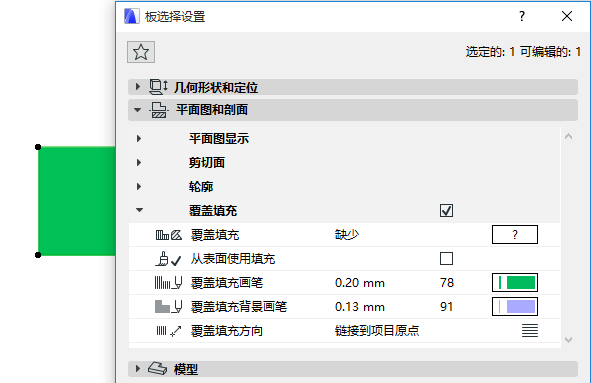Click the 模型 panel icon
Viewport: 591px width, 383px height.
[x=157, y=369]
